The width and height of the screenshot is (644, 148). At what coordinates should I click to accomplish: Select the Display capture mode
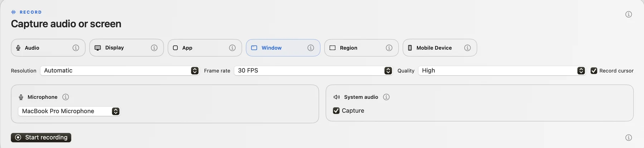(x=127, y=48)
